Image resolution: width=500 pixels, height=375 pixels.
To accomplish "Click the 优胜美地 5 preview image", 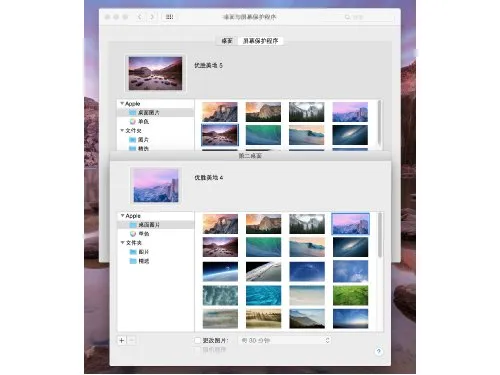I will (155, 73).
